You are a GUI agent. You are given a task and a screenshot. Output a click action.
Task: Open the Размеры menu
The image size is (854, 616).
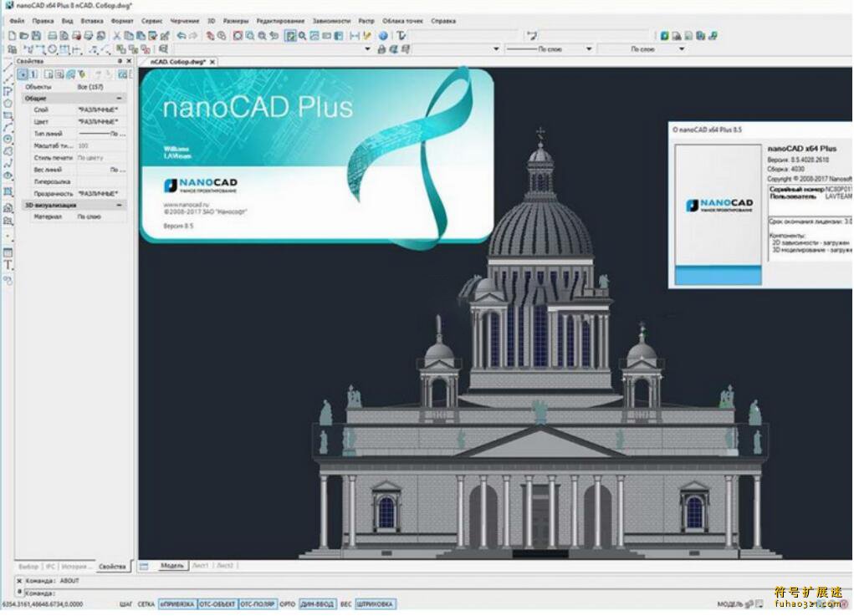(x=236, y=21)
